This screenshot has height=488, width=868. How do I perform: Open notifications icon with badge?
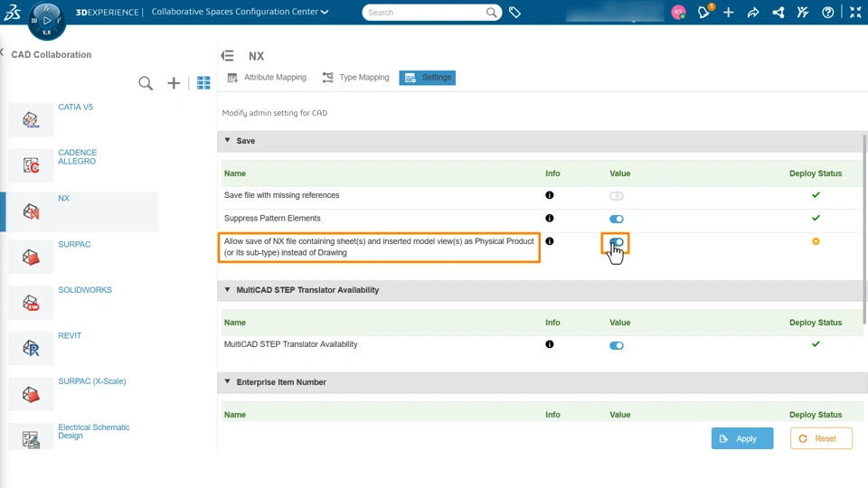(x=704, y=12)
